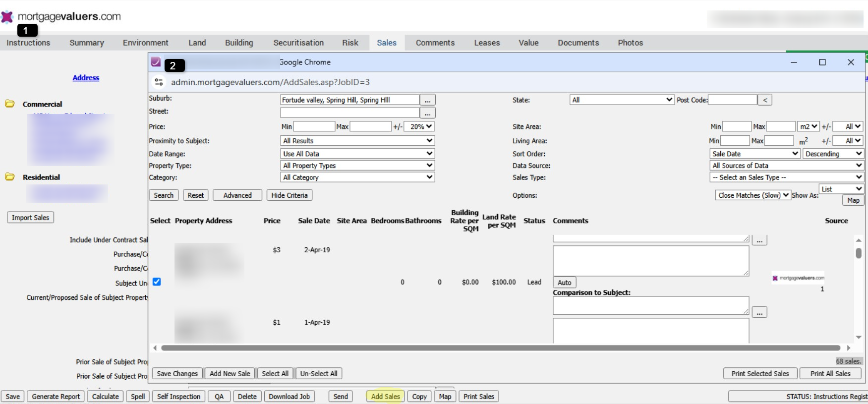Click the mortgagevaluers source logo in results
Screen dimensions: 868x404
tap(798, 278)
